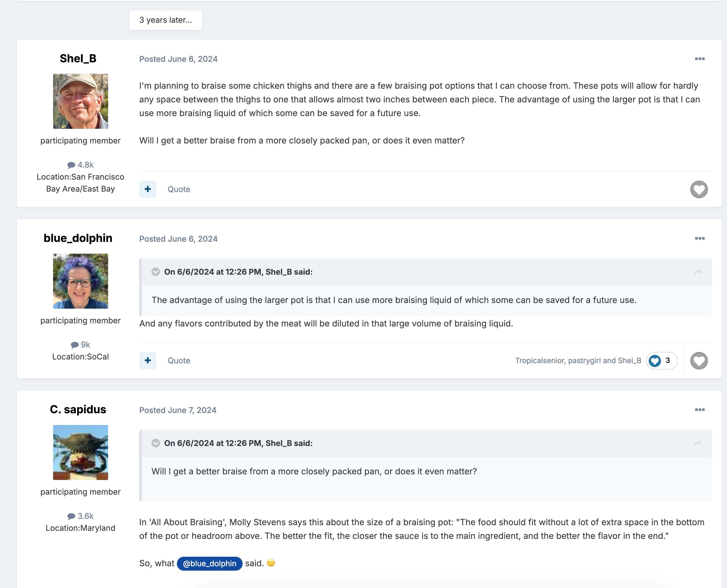Open Shel_B's profile via username
The image size is (727, 588).
pos(78,58)
